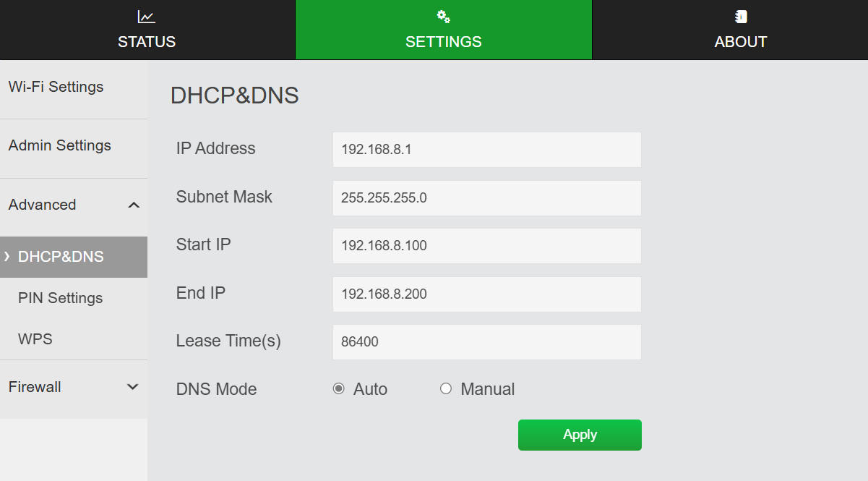The height and width of the screenshot is (481, 868).
Task: Focus the Start IP input field
Action: click(x=486, y=246)
